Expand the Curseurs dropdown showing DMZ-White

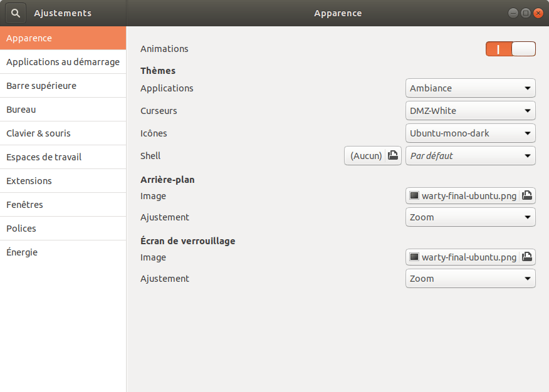470,111
